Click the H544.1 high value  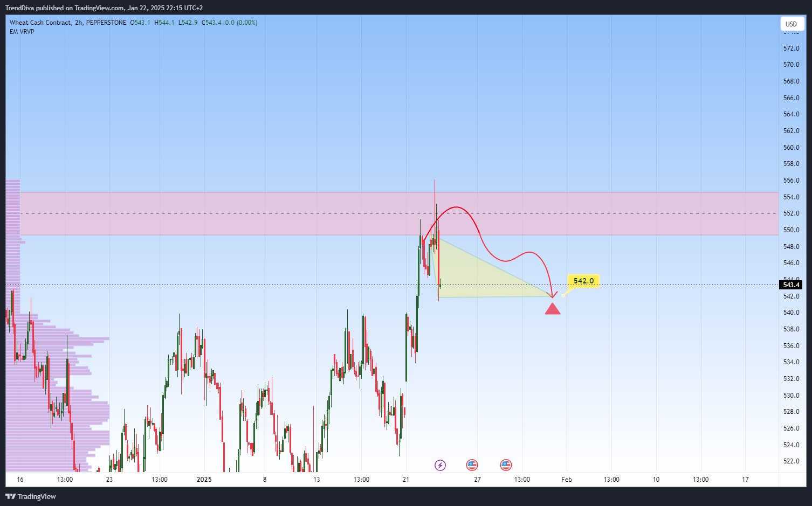[x=164, y=23]
